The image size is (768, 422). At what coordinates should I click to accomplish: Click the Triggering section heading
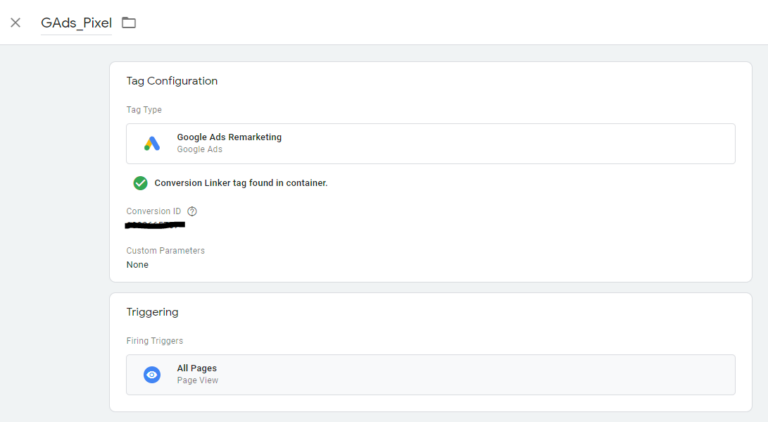tap(152, 312)
